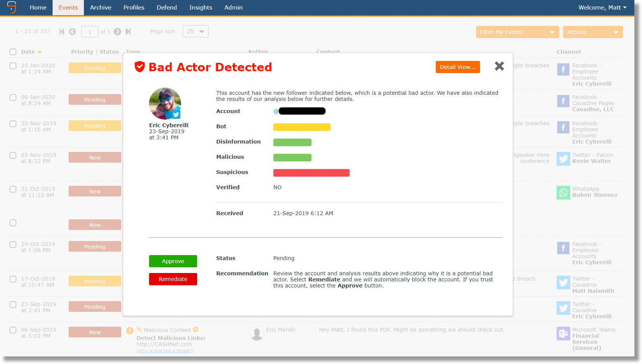
Task: Select checkbox for 25-Jan-2020 event
Action: coord(13,66)
